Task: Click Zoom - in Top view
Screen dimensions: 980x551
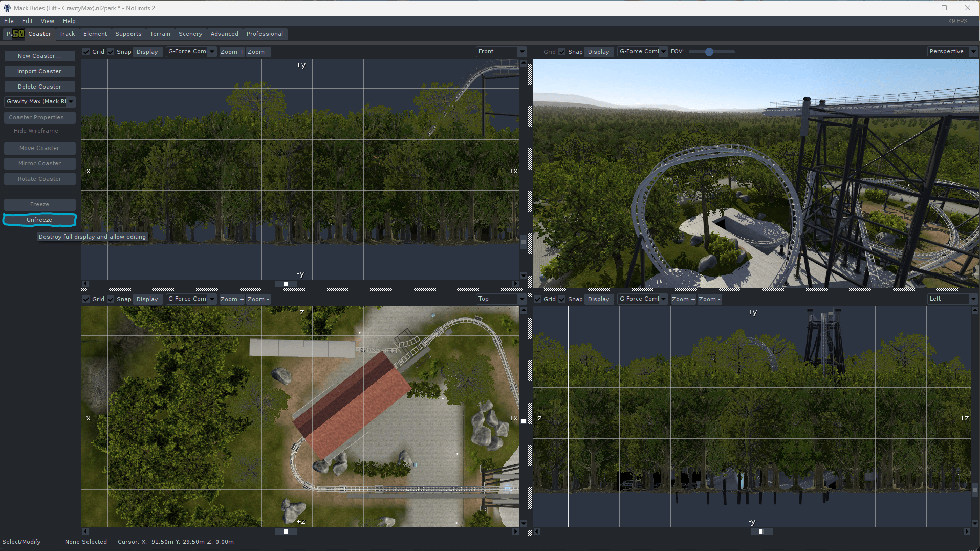Action: [258, 299]
